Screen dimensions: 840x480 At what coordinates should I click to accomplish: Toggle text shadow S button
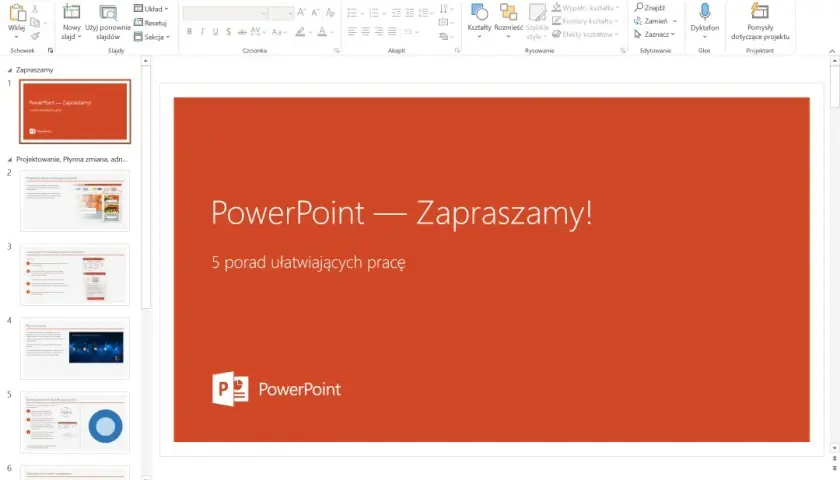[x=229, y=32]
